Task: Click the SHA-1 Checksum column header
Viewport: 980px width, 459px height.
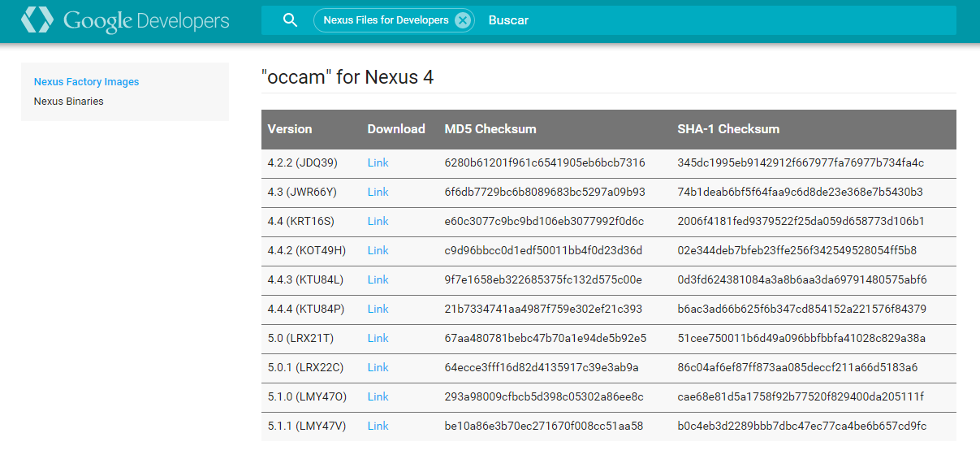Action: [x=728, y=129]
